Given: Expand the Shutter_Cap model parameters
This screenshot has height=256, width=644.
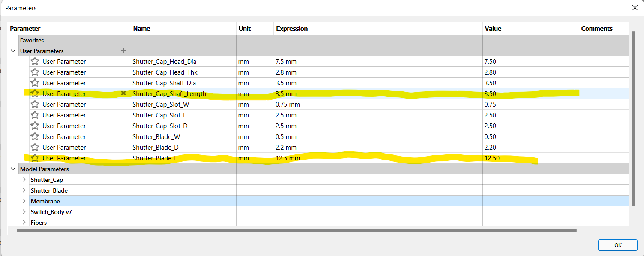Looking at the screenshot, I should (24, 180).
